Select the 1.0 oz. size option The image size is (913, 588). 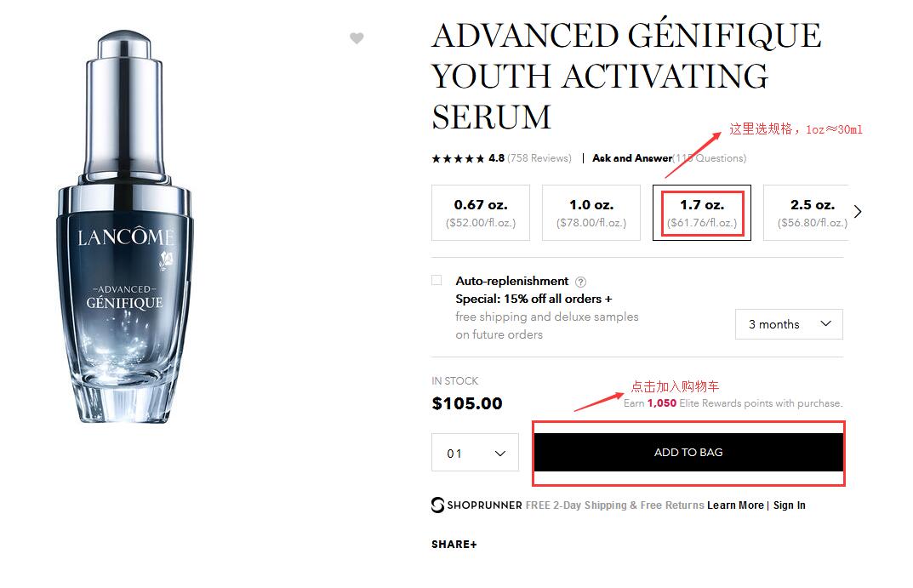[591, 213]
